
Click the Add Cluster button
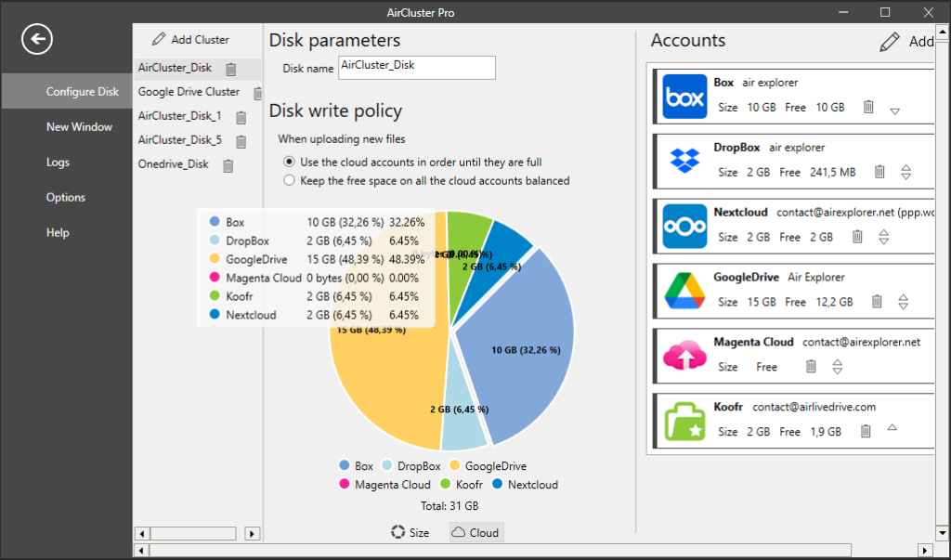(190, 39)
